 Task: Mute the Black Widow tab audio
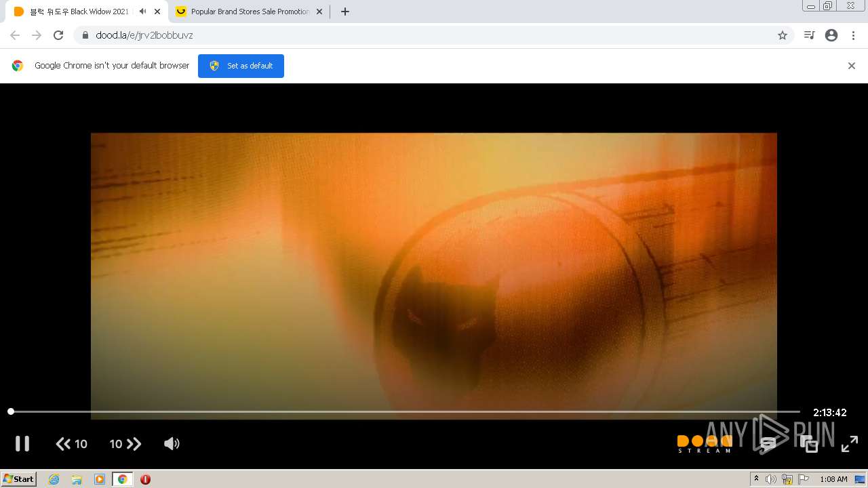(x=142, y=12)
